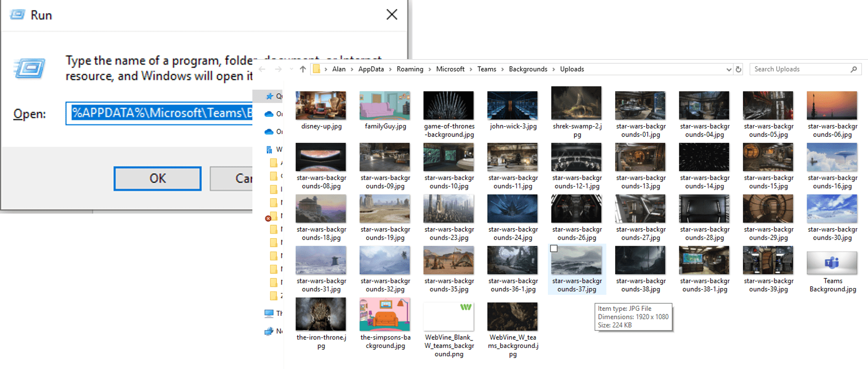Select star-wars-backgrounds-23.jpg city image
The height and width of the screenshot is (369, 868).
coord(449,209)
